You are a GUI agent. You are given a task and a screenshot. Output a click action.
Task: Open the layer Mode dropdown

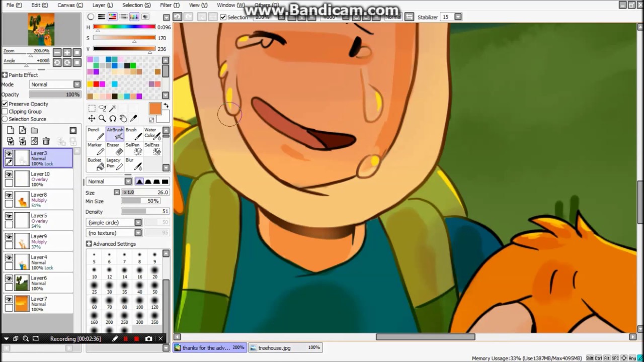pyautogui.click(x=55, y=84)
